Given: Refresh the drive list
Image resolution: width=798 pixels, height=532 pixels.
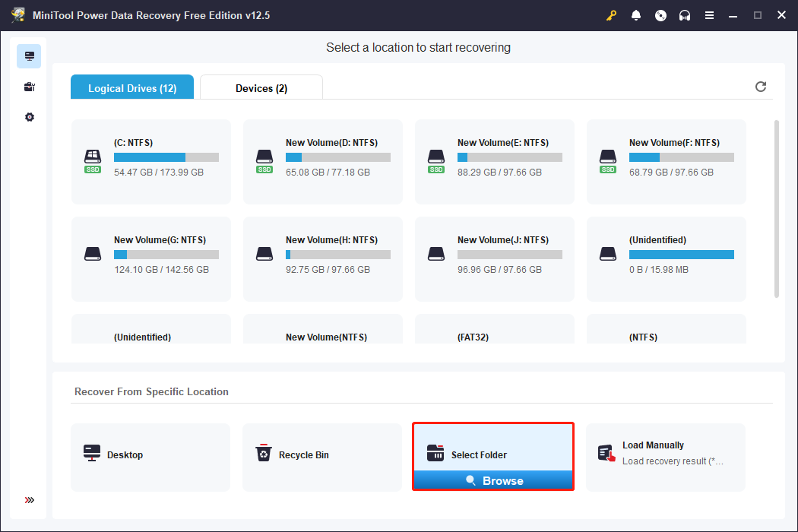Looking at the screenshot, I should pyautogui.click(x=760, y=87).
